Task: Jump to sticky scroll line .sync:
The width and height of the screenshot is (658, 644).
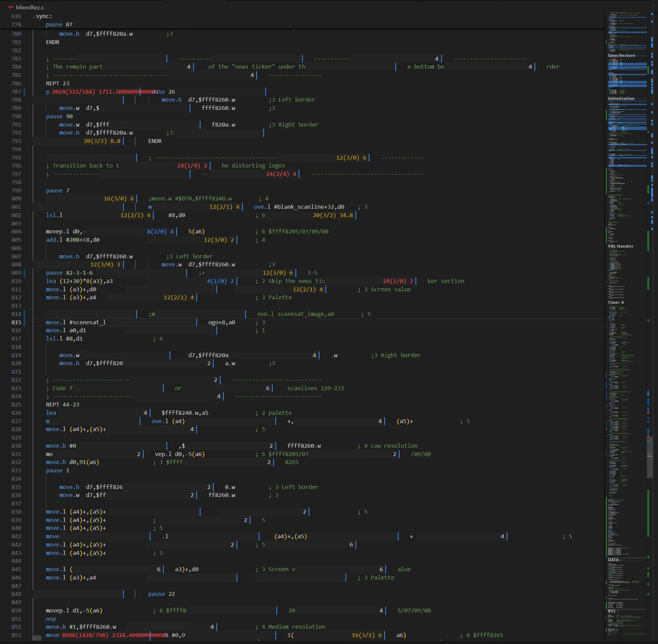Action: [43, 16]
